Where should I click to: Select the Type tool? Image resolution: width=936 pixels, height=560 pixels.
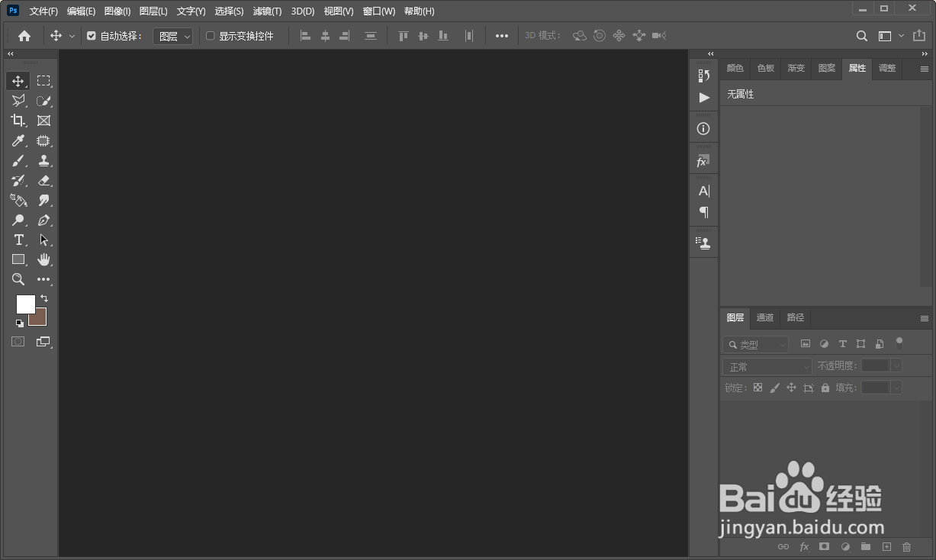tap(18, 240)
